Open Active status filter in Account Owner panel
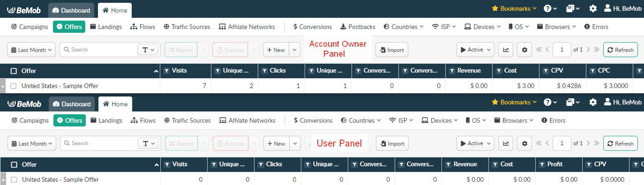Viewport: 644px width, 185px height. (x=475, y=50)
